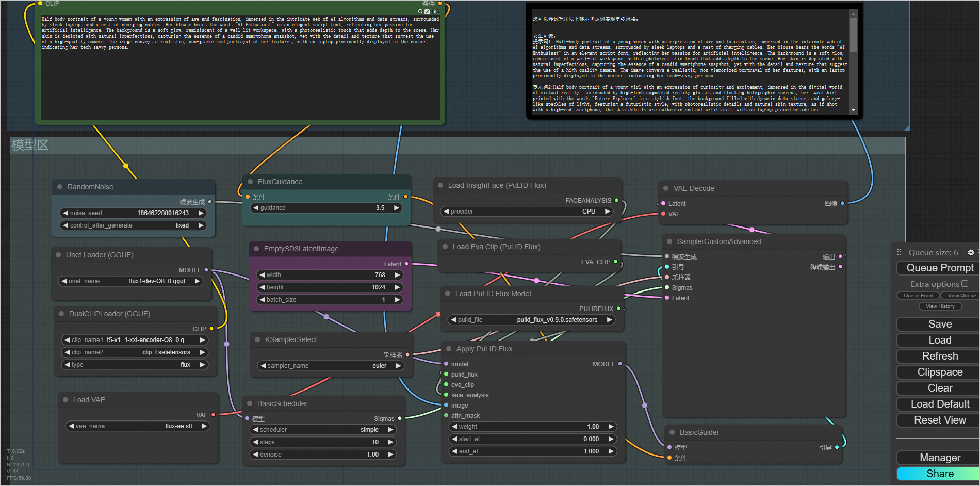This screenshot has height=486, width=980.
Task: Collapse the SamplerCustomAdvanced node via its title dot
Action: (669, 241)
